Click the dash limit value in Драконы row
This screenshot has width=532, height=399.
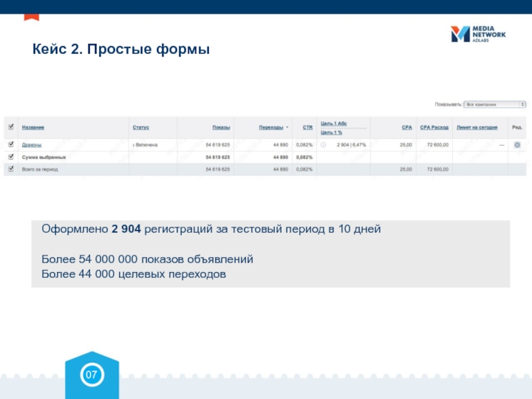[502, 145]
